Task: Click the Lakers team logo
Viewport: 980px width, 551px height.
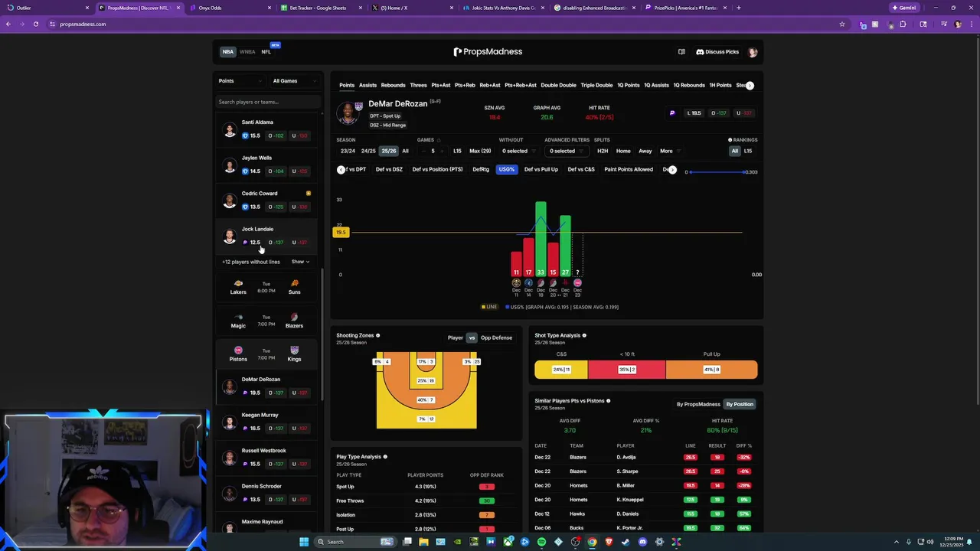Action: [238, 283]
